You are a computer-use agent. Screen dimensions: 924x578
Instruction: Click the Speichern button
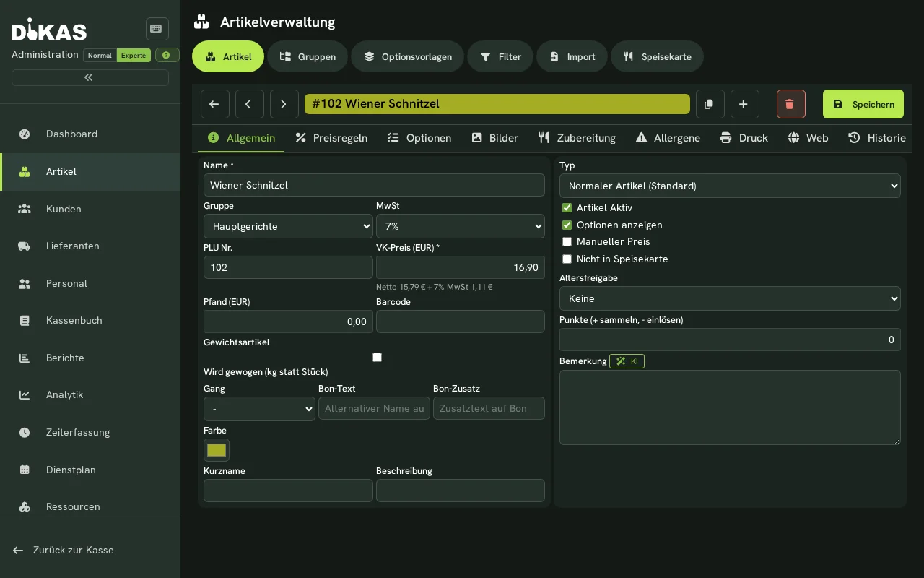(x=863, y=104)
